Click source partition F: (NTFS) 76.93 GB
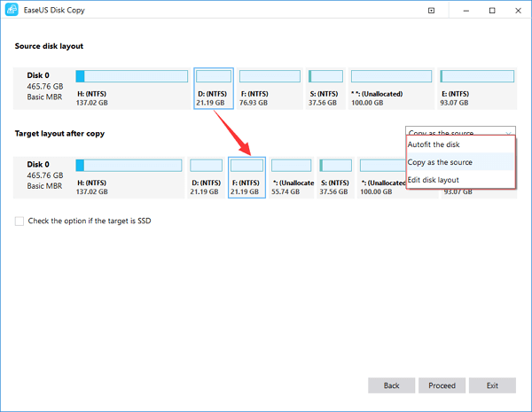This screenshot has width=532, height=412. [x=270, y=87]
